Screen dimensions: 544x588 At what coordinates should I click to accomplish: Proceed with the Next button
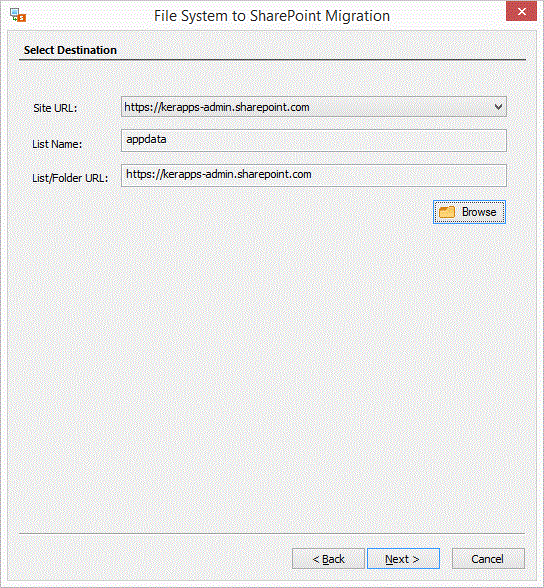[x=403, y=558]
